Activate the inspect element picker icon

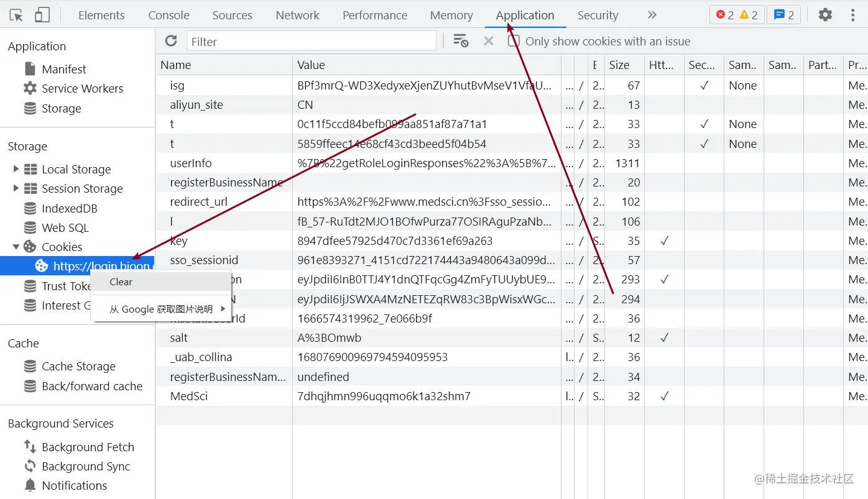tap(16, 15)
